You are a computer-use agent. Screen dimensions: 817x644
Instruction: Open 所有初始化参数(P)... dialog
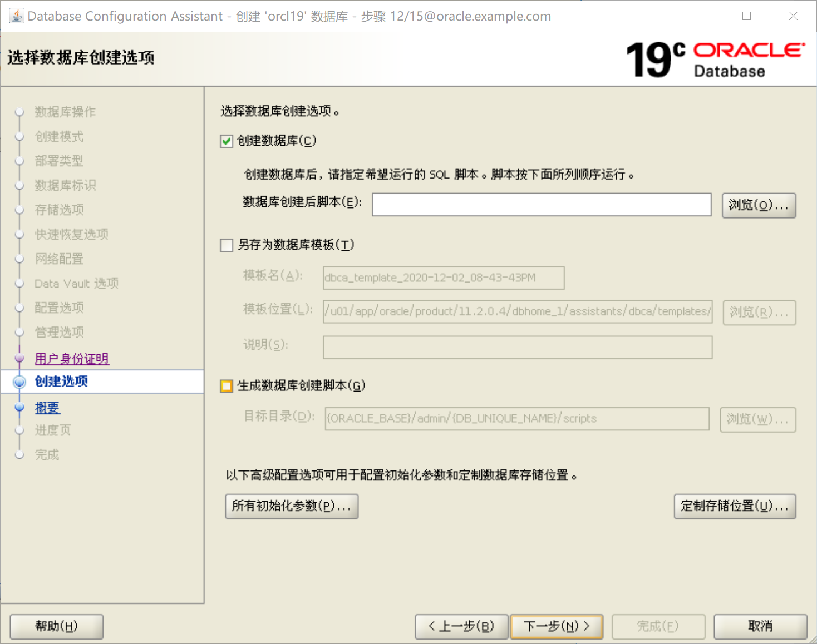coord(292,506)
